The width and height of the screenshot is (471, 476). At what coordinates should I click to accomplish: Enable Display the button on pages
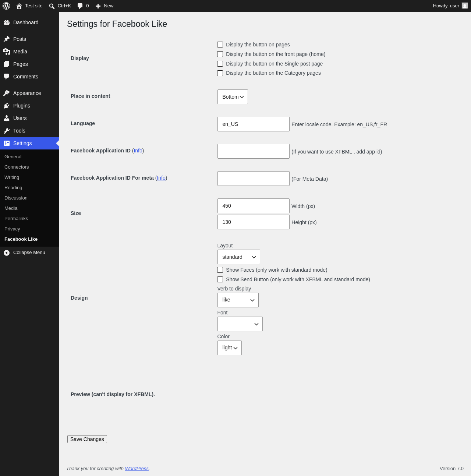pos(220,45)
